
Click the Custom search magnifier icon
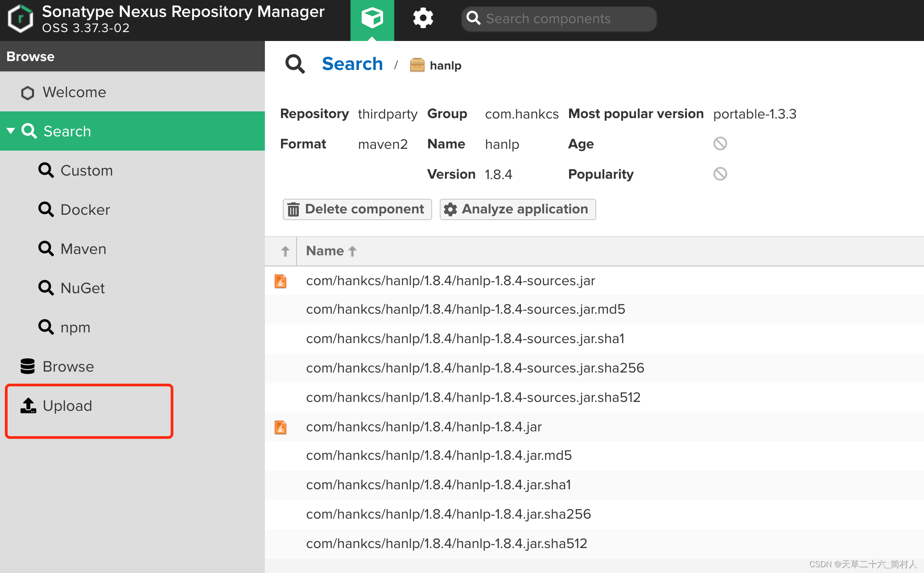click(46, 170)
